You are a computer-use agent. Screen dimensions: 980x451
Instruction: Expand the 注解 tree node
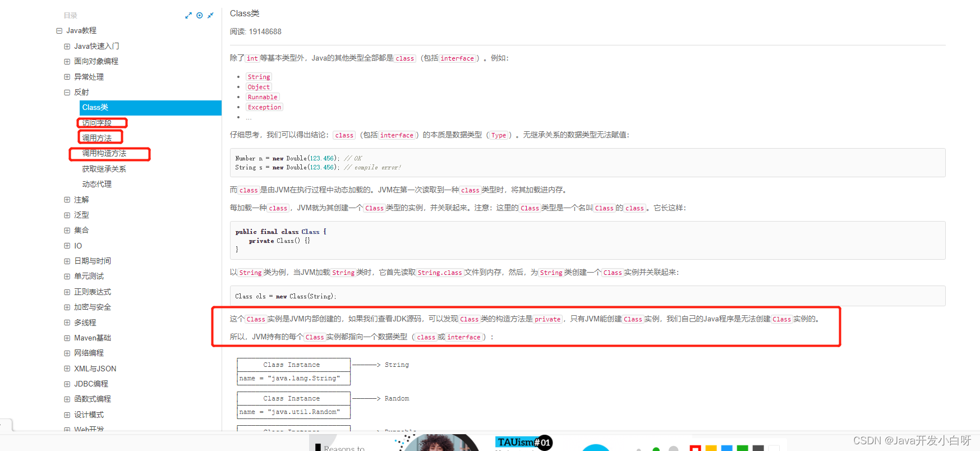pyautogui.click(x=67, y=200)
